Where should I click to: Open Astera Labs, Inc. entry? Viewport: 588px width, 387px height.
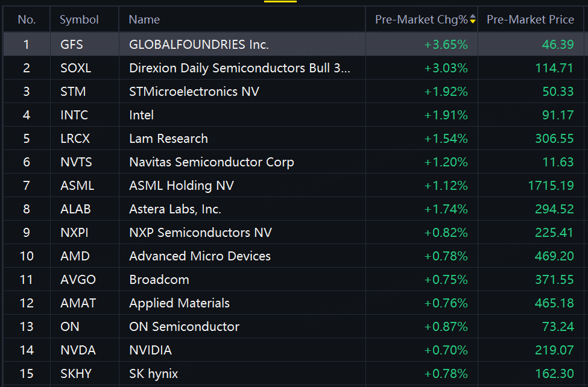[294, 209]
